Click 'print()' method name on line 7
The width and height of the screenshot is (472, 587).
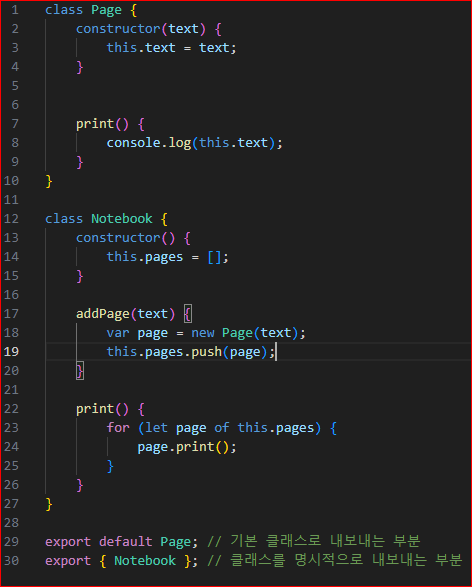(102, 124)
